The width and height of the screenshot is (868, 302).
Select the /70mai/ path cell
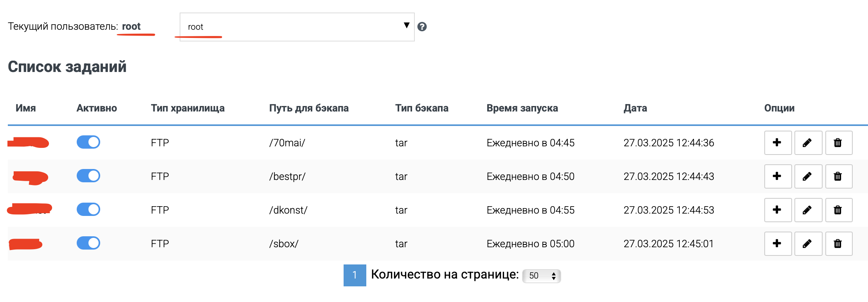click(x=287, y=143)
